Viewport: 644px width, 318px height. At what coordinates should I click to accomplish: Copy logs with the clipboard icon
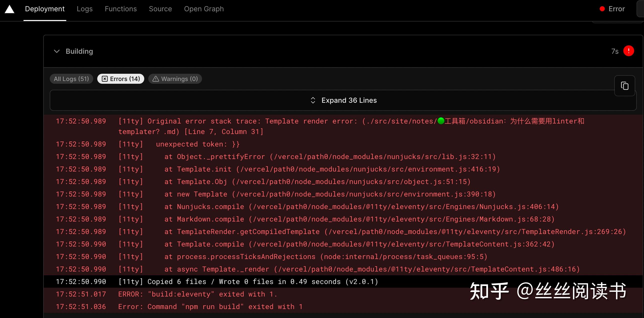tap(624, 86)
